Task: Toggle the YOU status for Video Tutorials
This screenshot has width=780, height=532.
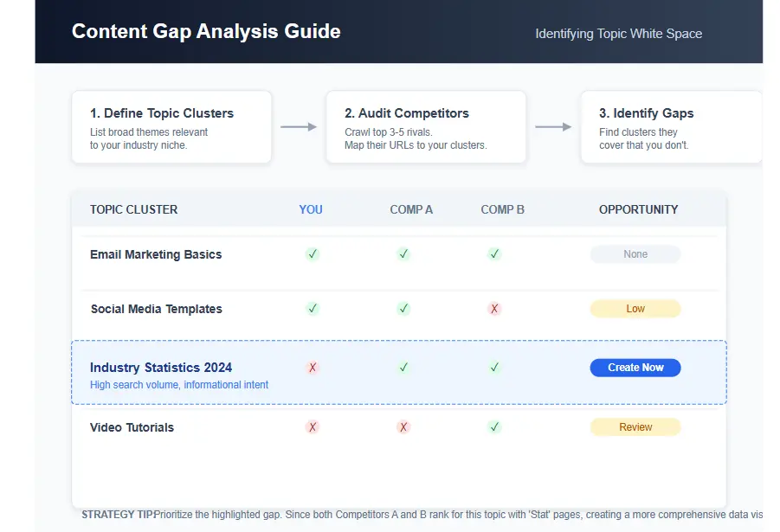Action: pos(312,426)
